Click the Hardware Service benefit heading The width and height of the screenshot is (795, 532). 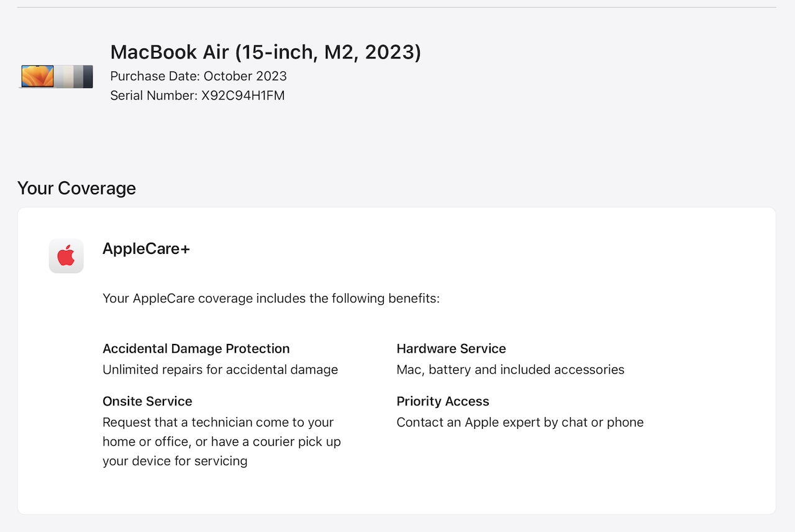(452, 349)
